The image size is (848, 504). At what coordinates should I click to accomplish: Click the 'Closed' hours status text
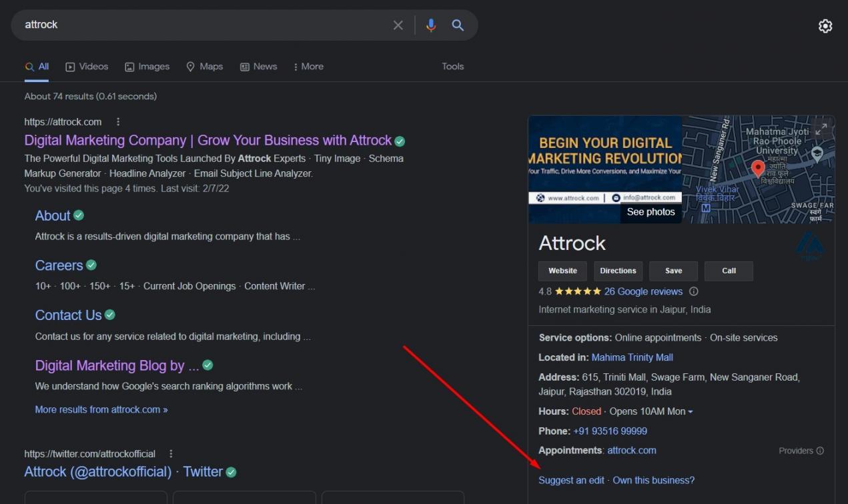pyautogui.click(x=586, y=411)
